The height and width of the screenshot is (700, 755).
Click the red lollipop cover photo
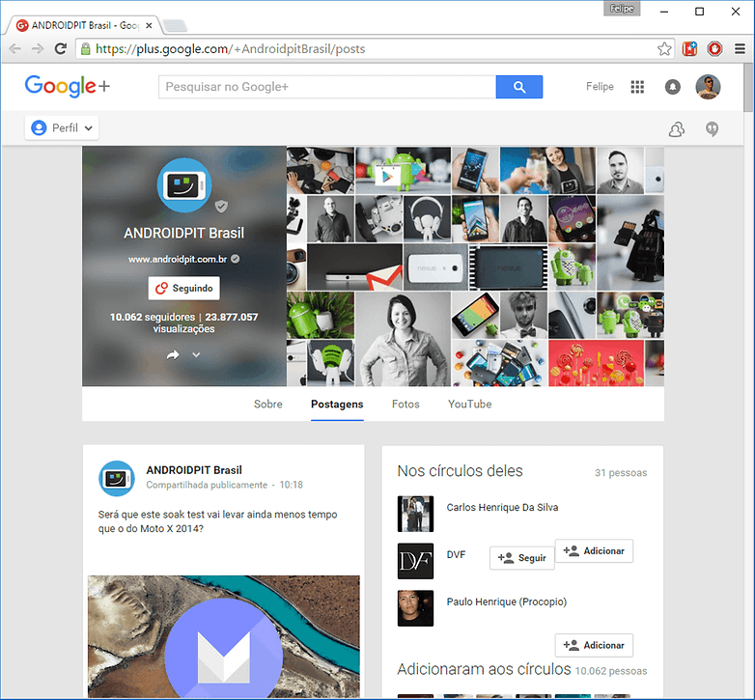[x=596, y=363]
